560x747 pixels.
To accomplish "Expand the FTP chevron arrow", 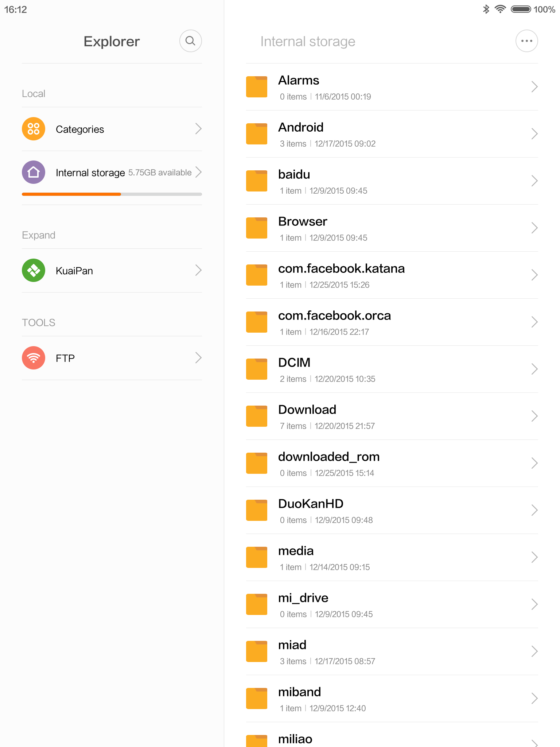I will (198, 358).
